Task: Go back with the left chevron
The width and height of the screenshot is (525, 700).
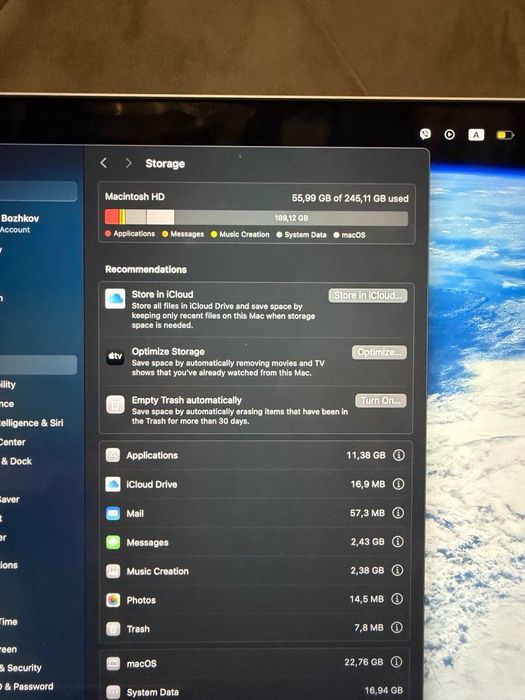Action: tap(104, 163)
